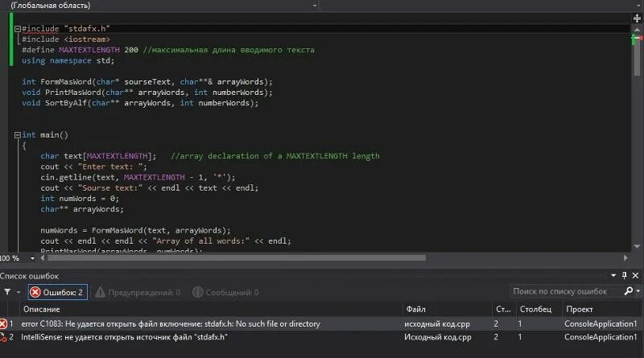
Task: Close the error list panel
Action: (635, 275)
